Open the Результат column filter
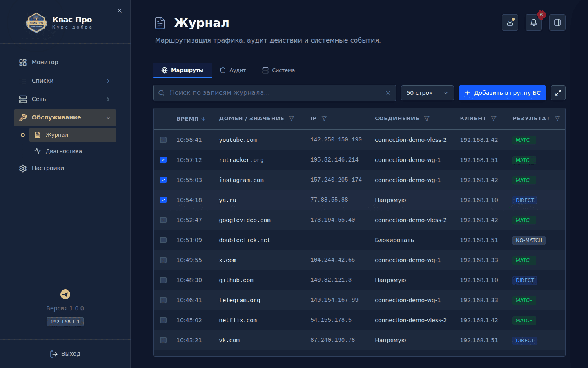This screenshot has height=368, width=588. click(557, 119)
